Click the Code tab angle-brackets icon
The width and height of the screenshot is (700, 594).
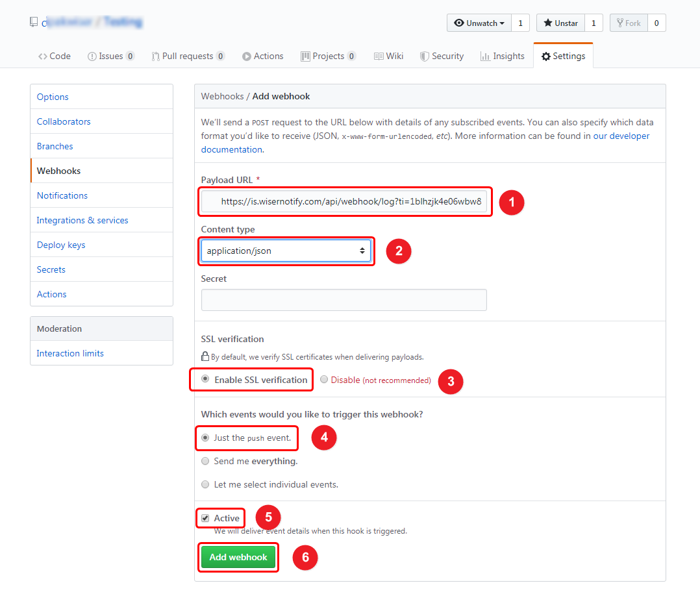pos(43,56)
